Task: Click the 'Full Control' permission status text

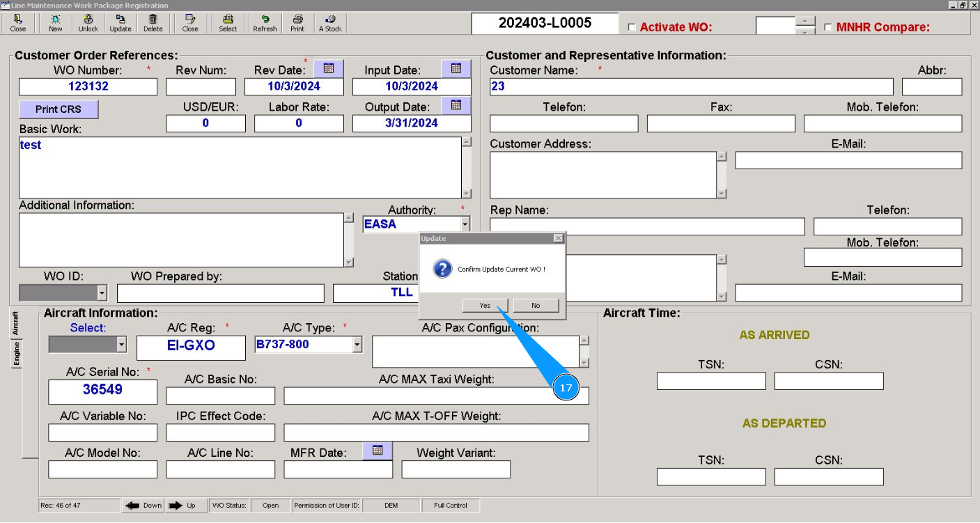Action: coord(451,506)
